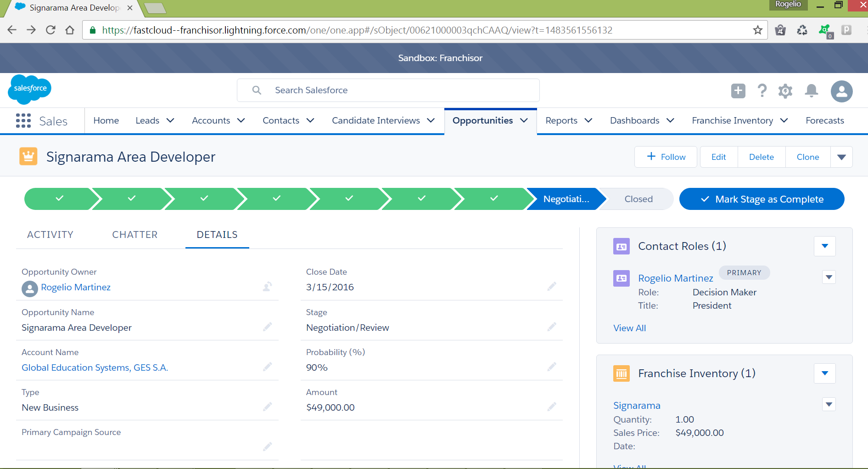
Task: Expand the Accounts tab dropdown
Action: [241, 120]
